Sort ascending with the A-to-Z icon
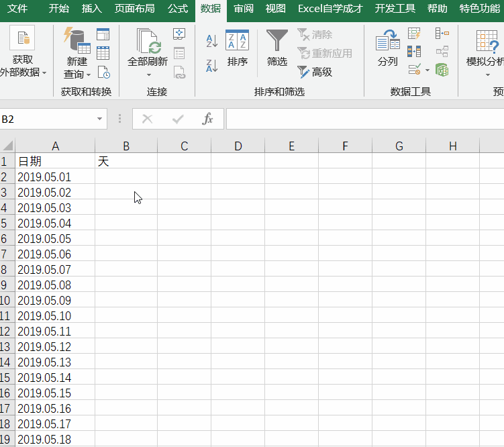Image resolution: width=504 pixels, height=447 pixels. point(212,41)
